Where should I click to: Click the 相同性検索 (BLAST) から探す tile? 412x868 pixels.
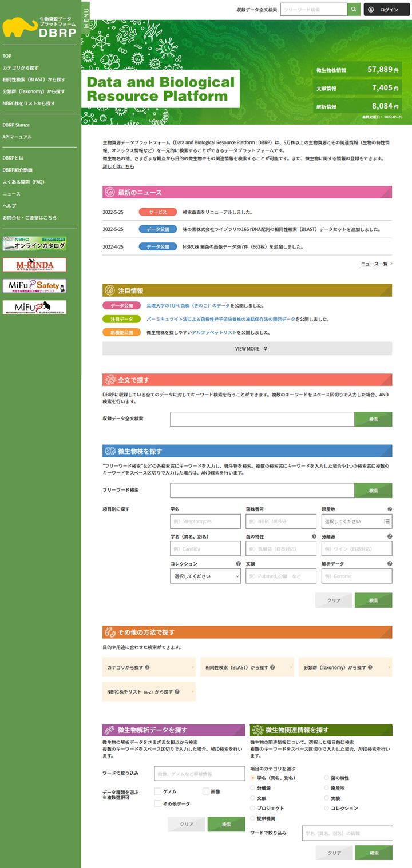tap(247, 667)
